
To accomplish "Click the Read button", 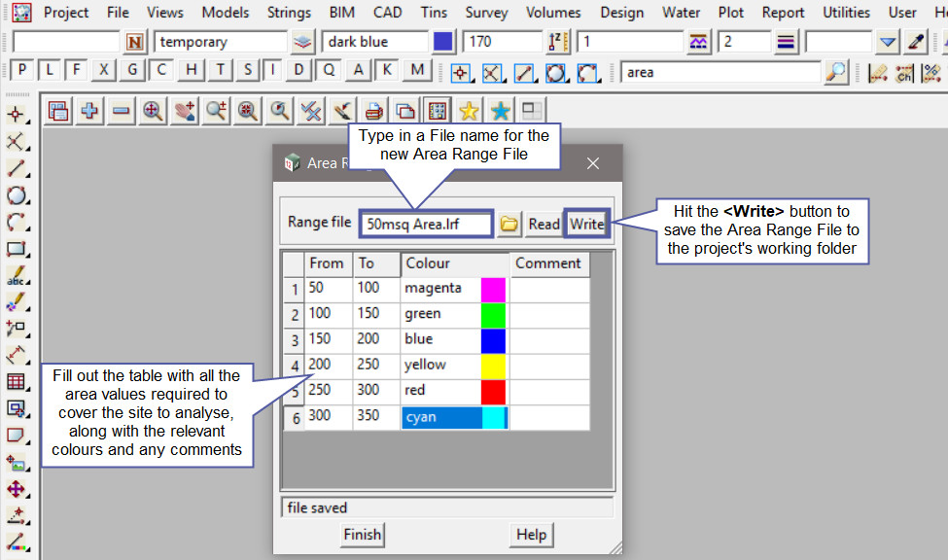I will coord(544,224).
